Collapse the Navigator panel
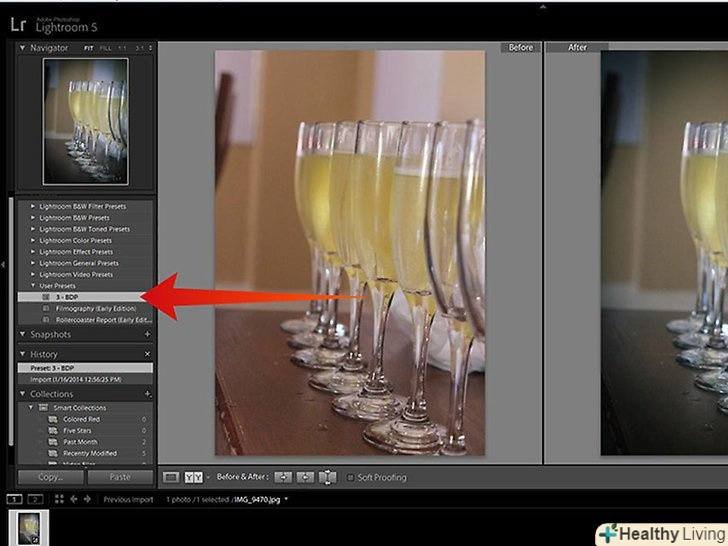Screen dimensions: 728x546 (x=23, y=47)
